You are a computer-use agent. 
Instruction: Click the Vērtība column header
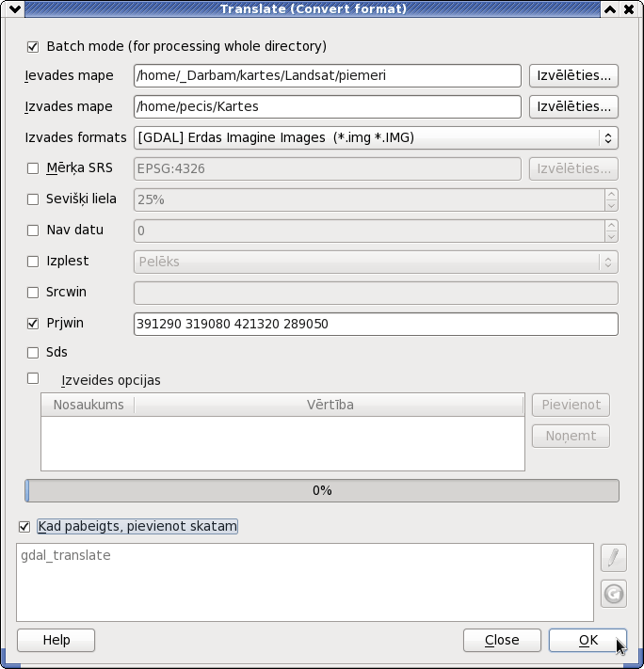click(x=330, y=405)
